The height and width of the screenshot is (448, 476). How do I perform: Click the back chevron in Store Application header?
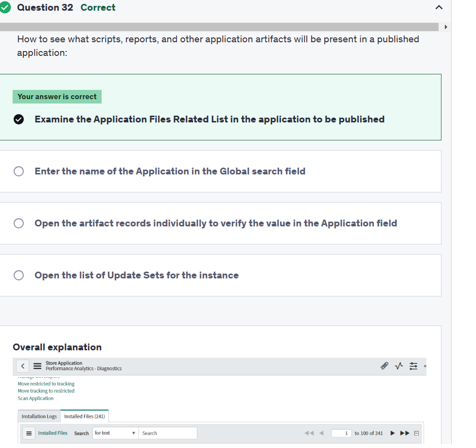point(22,366)
